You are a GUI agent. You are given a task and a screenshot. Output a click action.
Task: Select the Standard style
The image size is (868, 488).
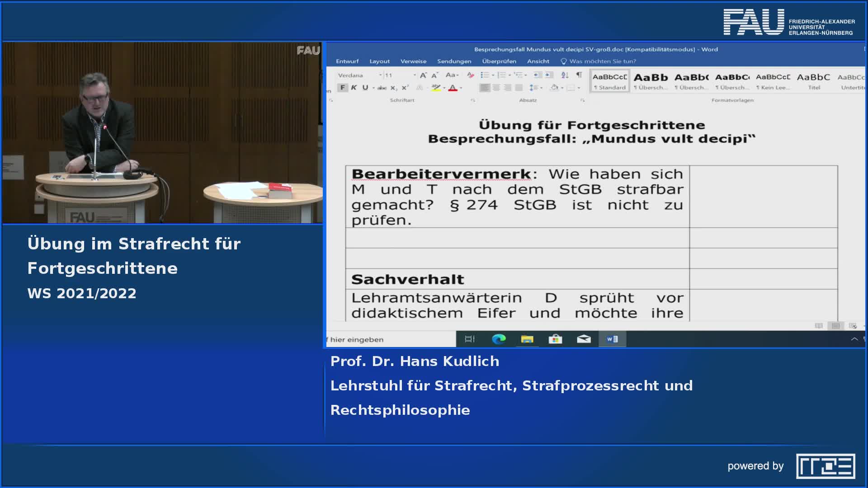609,81
